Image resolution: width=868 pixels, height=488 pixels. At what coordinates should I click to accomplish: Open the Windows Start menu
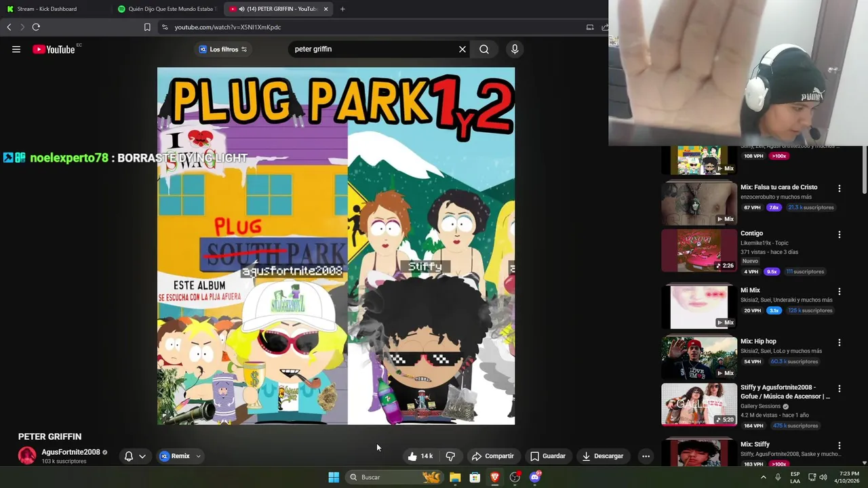click(334, 477)
